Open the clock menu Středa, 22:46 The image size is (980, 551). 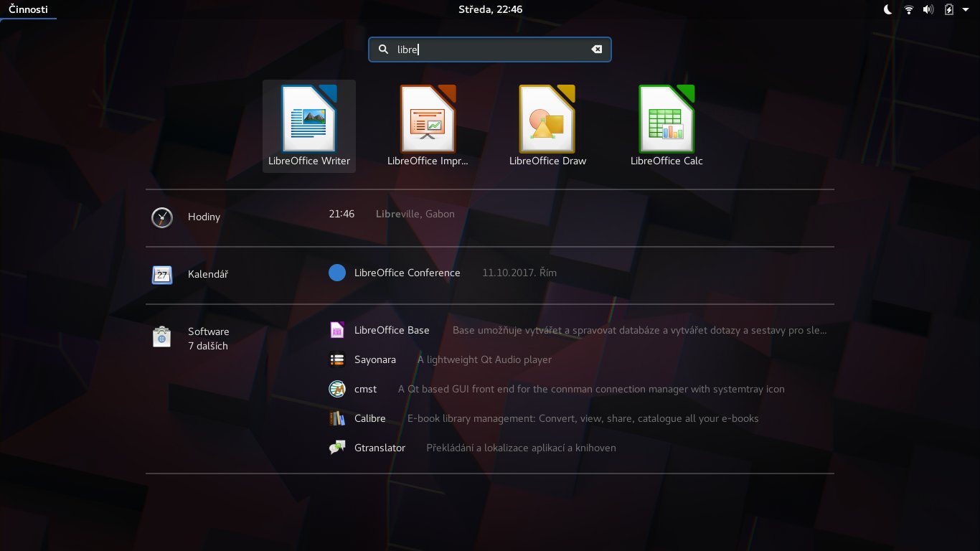coord(490,9)
